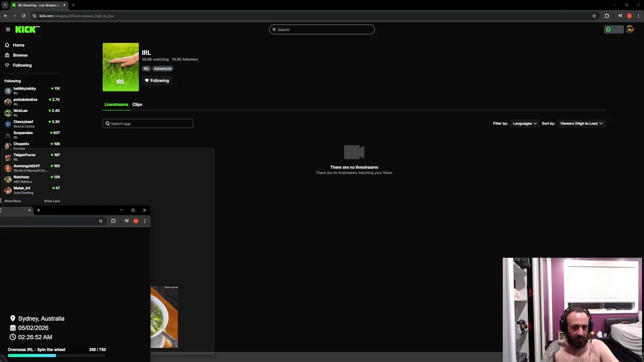Close the IRL Streaming browser tab
This screenshot has width=644, height=362.
(64, 5)
